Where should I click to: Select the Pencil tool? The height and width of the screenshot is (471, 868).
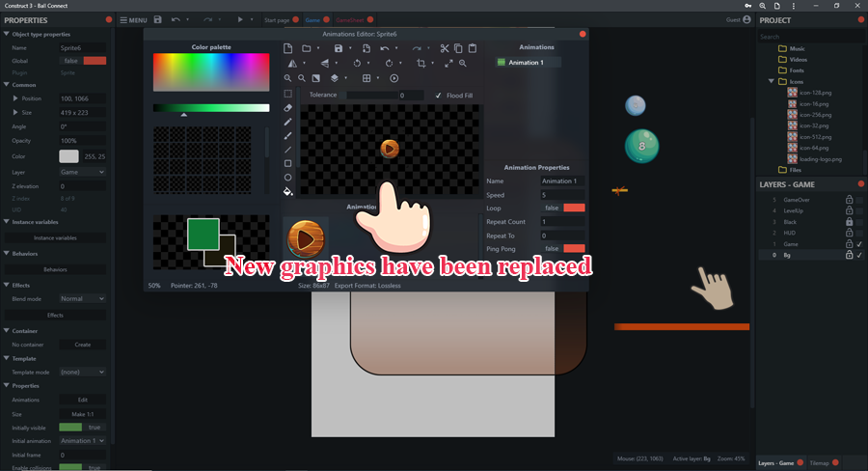(x=288, y=122)
